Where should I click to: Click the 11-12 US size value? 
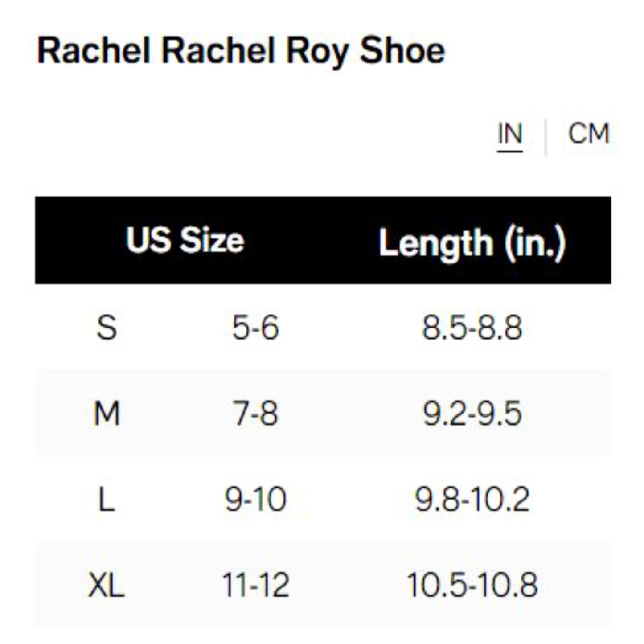pyautogui.click(x=255, y=585)
